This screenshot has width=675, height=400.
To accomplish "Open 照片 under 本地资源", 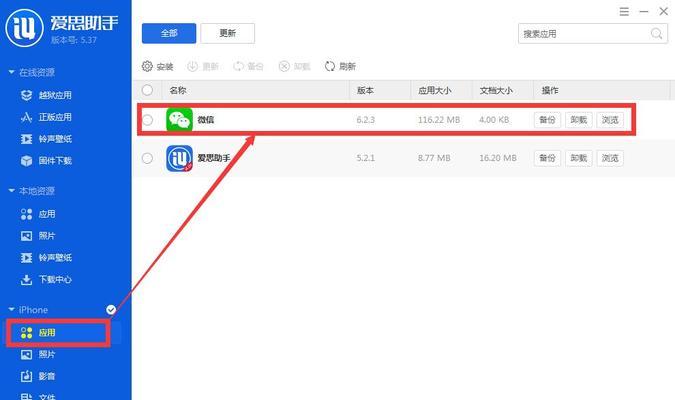I will (x=38, y=236).
